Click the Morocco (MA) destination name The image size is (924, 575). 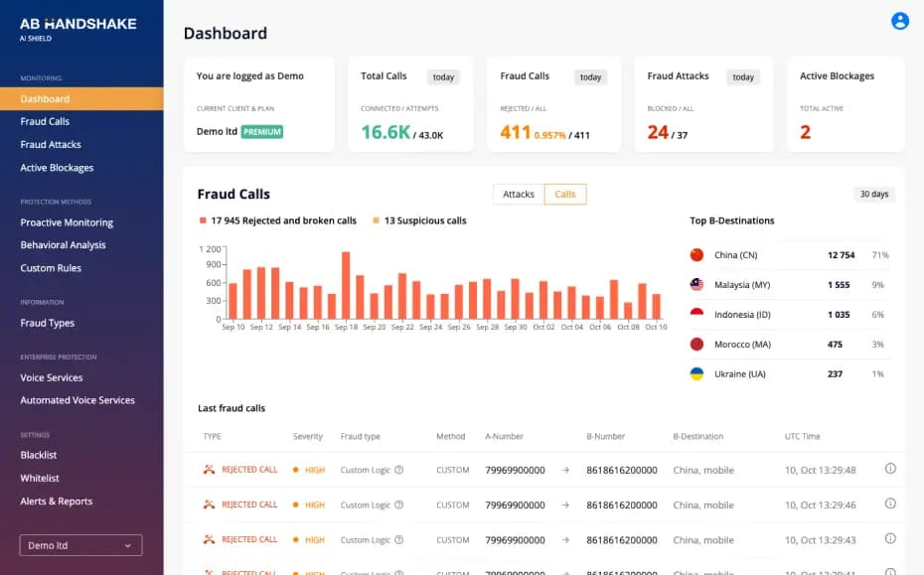pyautogui.click(x=742, y=344)
